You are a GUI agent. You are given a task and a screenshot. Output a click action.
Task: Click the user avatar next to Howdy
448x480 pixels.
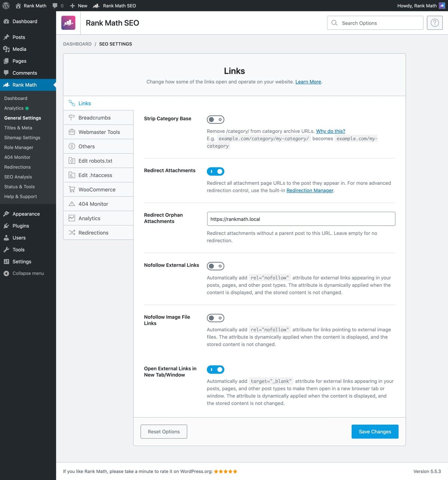coord(442,6)
